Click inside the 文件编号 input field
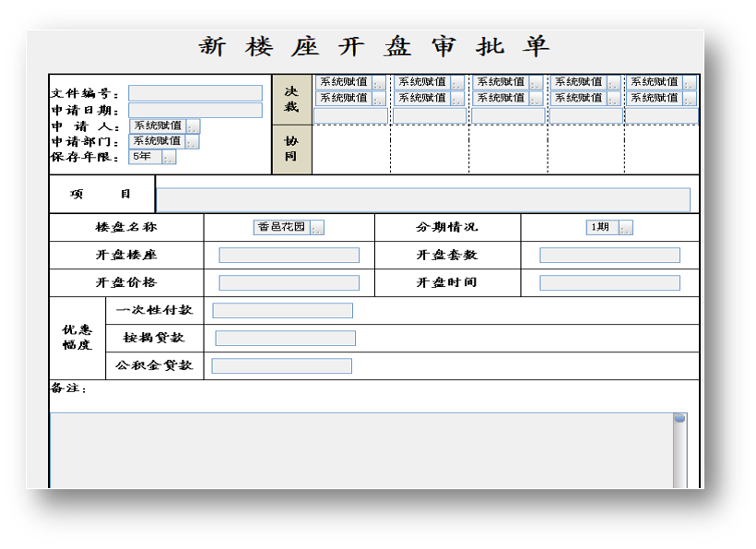The width and height of the screenshot is (756, 549). (194, 93)
